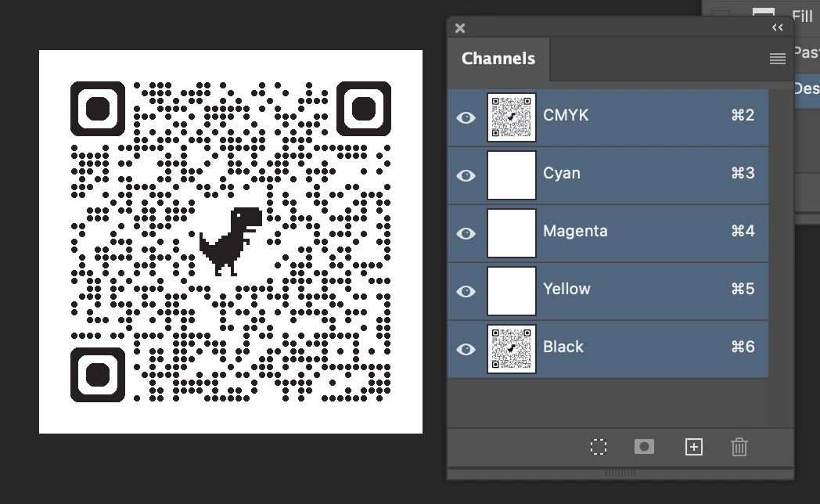The height and width of the screenshot is (504, 820).
Task: Toggle visibility eye of CMYK channel
Action: tap(466, 117)
